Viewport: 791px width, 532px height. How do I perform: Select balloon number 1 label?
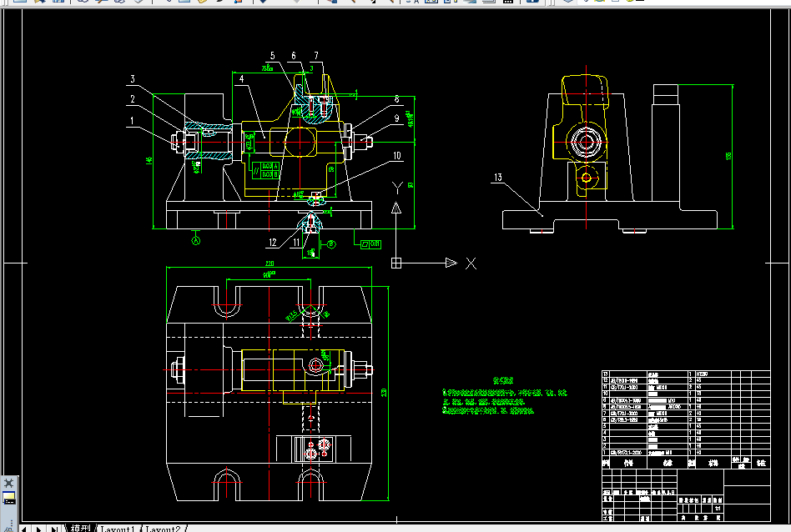coord(132,121)
